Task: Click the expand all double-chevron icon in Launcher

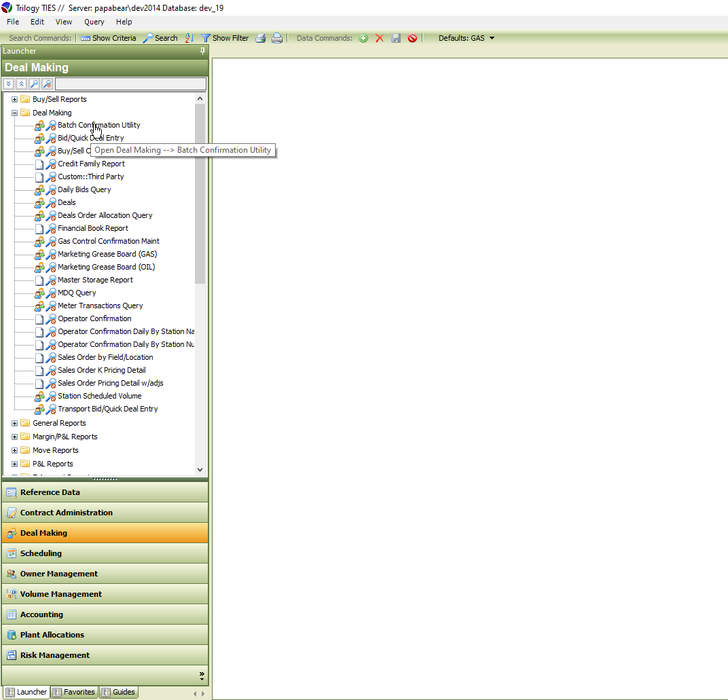Action: point(8,84)
